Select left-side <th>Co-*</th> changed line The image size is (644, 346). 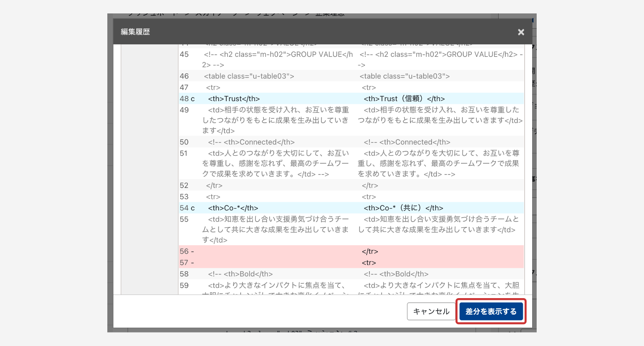pyautogui.click(x=233, y=208)
